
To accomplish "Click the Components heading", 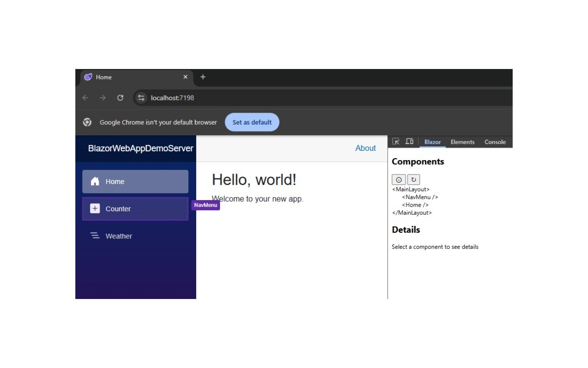I will coord(418,162).
